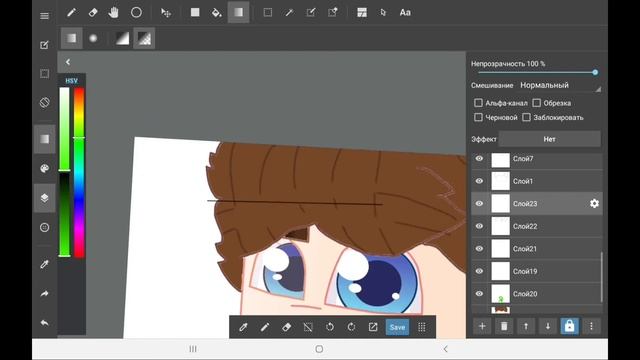Switch the HSV color mode label

click(71, 81)
